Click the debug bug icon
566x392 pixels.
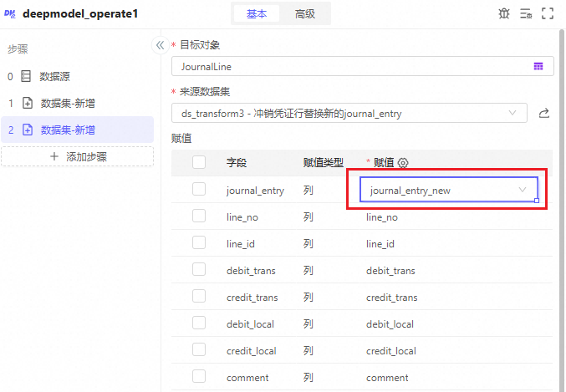[504, 13]
